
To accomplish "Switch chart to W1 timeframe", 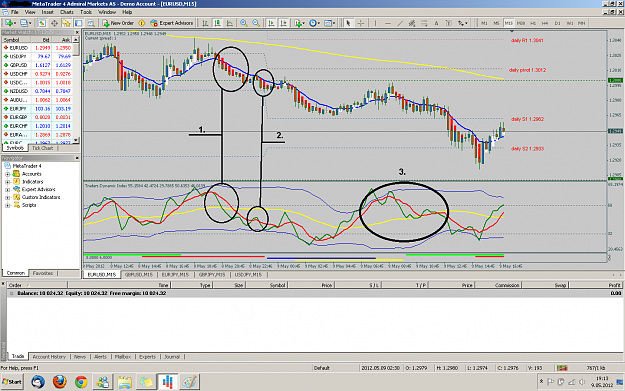I will pos(570,23).
